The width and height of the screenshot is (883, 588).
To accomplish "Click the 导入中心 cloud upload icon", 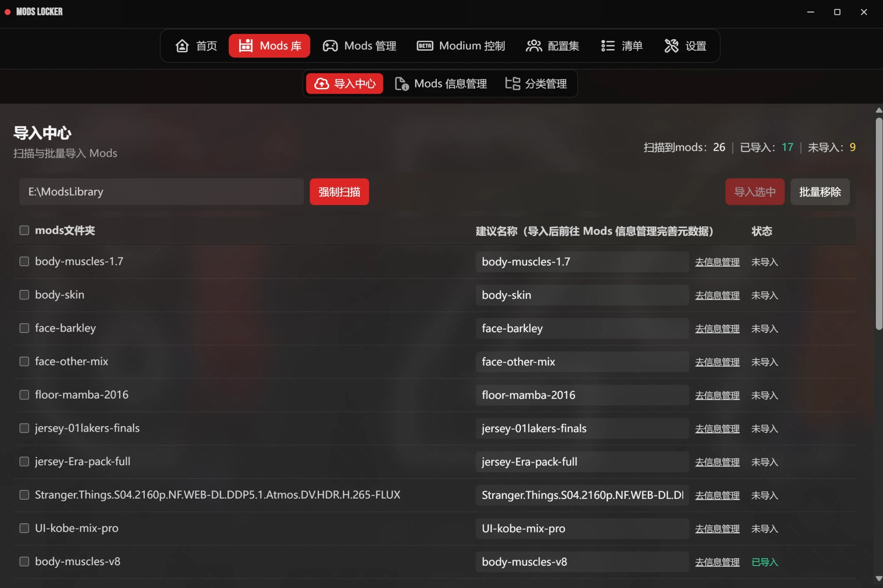I will tap(322, 84).
